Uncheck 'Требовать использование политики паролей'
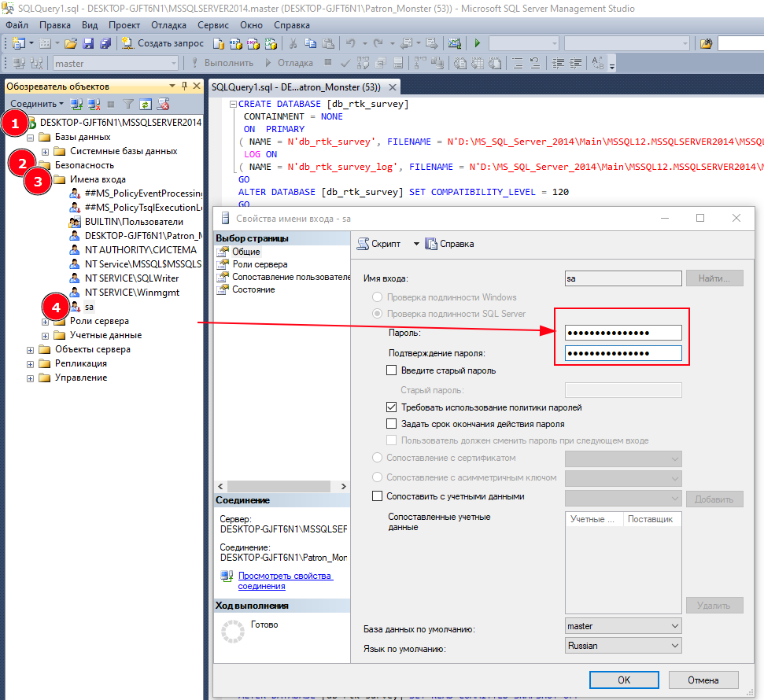This screenshot has height=700, width=764. point(391,407)
